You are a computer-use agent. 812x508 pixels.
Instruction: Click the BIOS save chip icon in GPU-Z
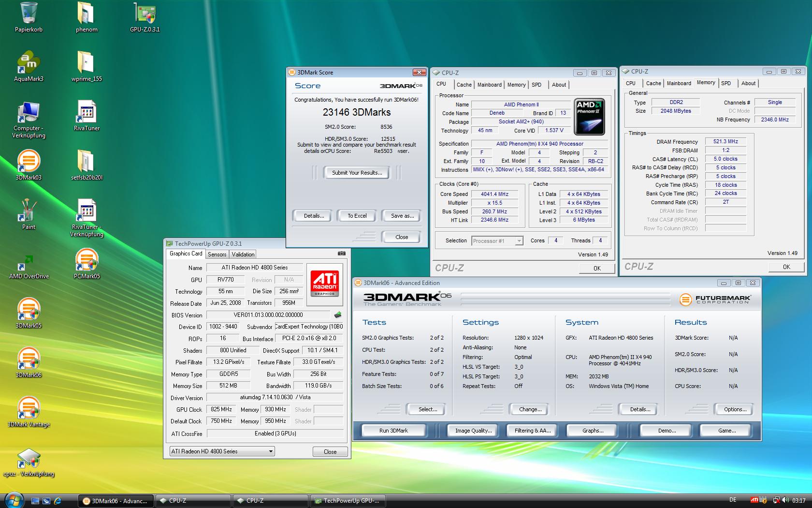pos(338,315)
